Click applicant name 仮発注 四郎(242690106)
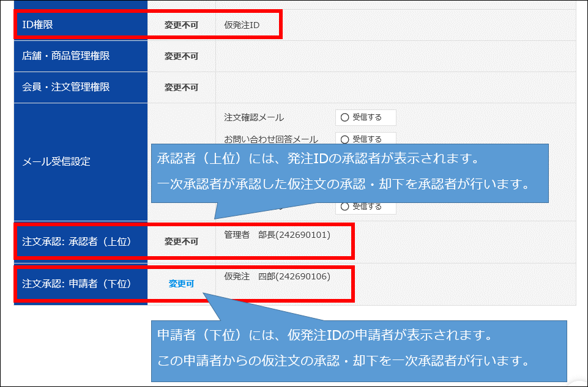The width and height of the screenshot is (588, 387). 277,277
